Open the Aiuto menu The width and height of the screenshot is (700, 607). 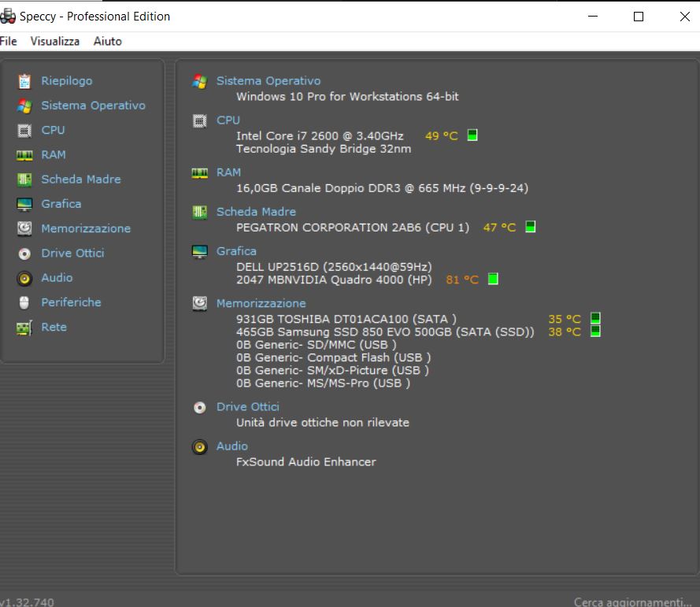click(108, 41)
